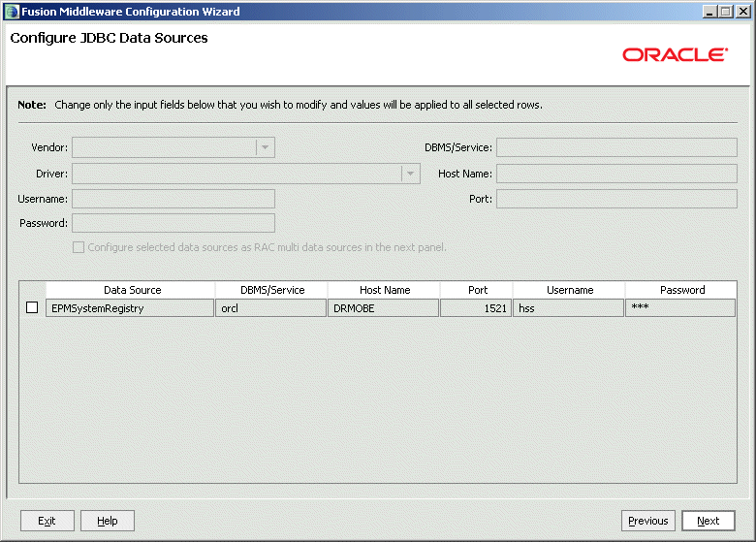This screenshot has height=542, width=756.
Task: Click the DBMS/Service column header
Action: pyautogui.click(x=272, y=290)
